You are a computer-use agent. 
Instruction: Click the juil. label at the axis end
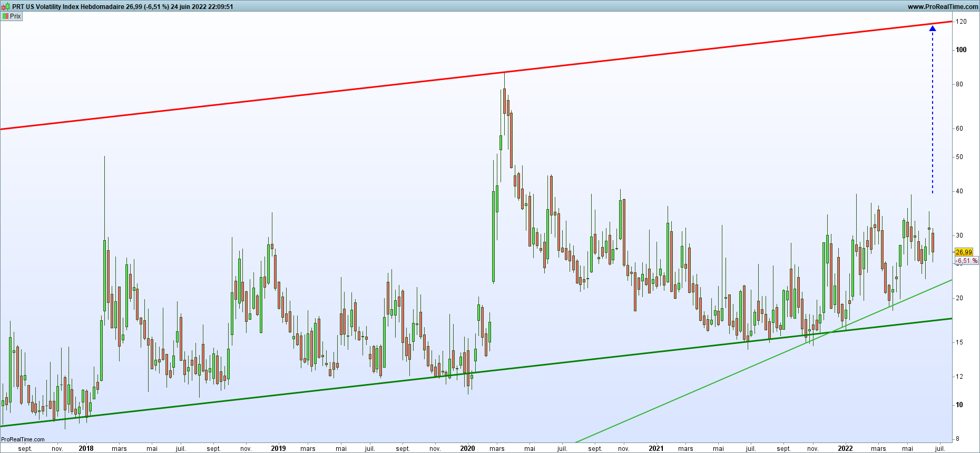(940, 449)
